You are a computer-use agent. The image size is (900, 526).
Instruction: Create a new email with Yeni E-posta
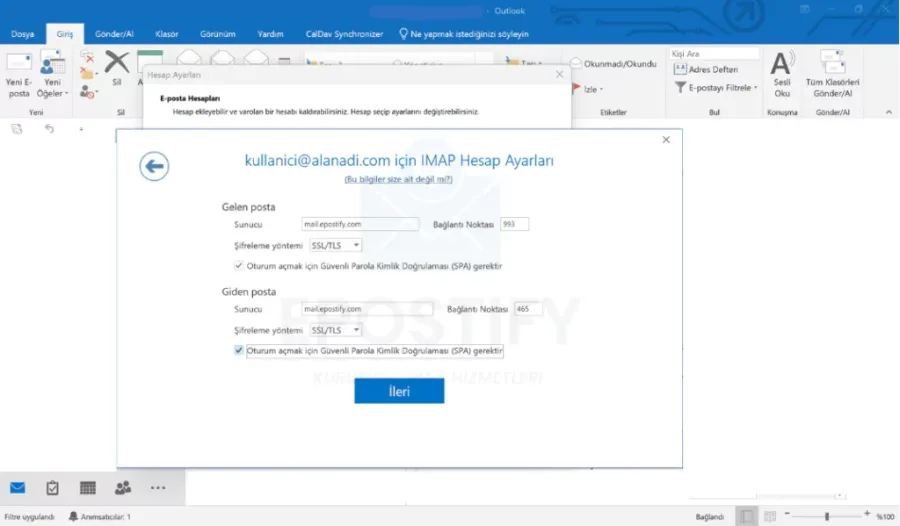click(19, 75)
